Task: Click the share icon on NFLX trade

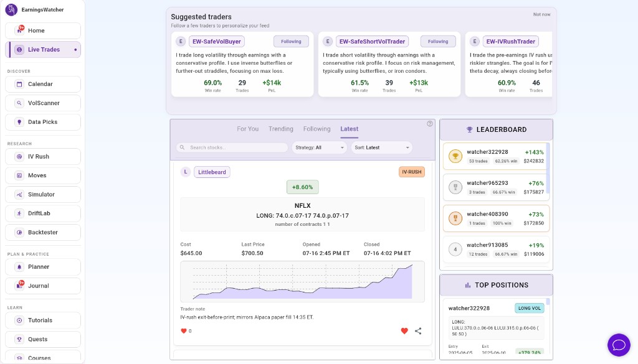Action: tap(418, 331)
